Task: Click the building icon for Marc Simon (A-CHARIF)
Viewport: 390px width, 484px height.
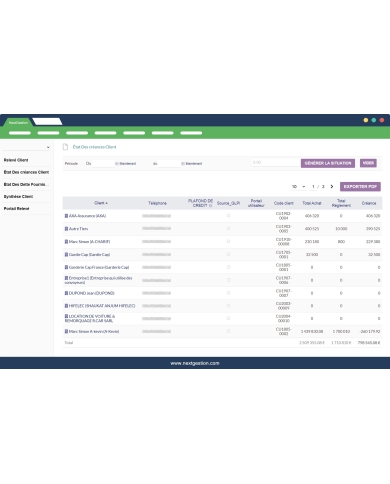Action: [x=66, y=241]
